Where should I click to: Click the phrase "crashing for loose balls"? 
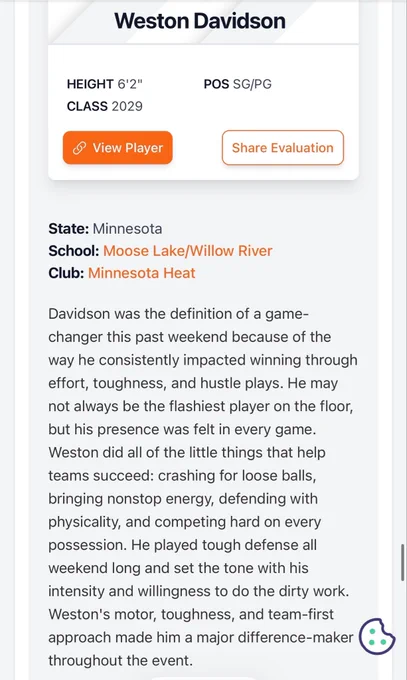pos(236,475)
